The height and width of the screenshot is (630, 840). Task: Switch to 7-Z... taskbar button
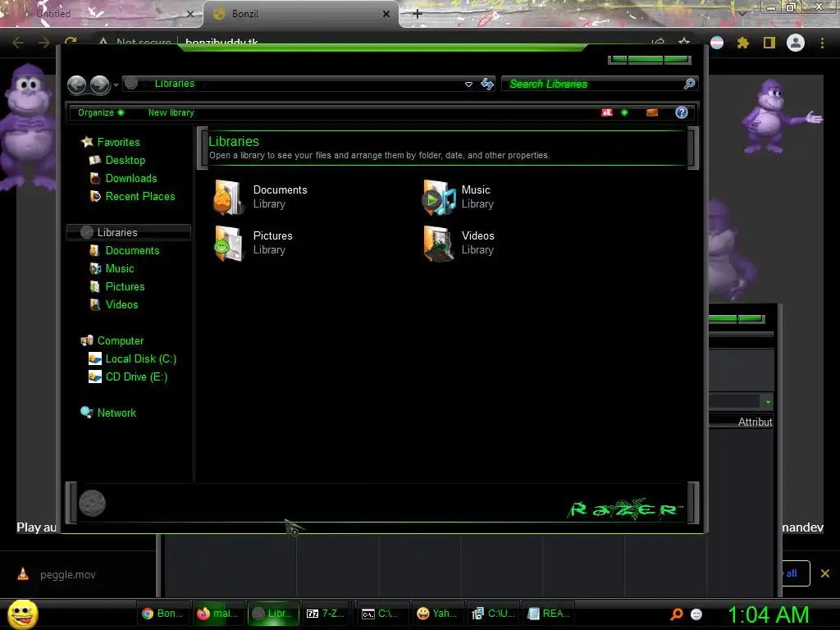pyautogui.click(x=326, y=614)
